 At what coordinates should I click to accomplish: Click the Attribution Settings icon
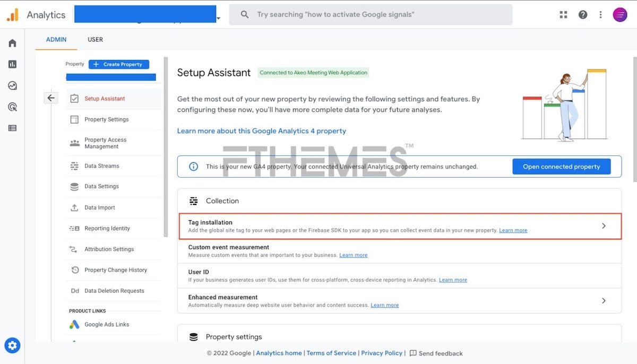pos(74,249)
